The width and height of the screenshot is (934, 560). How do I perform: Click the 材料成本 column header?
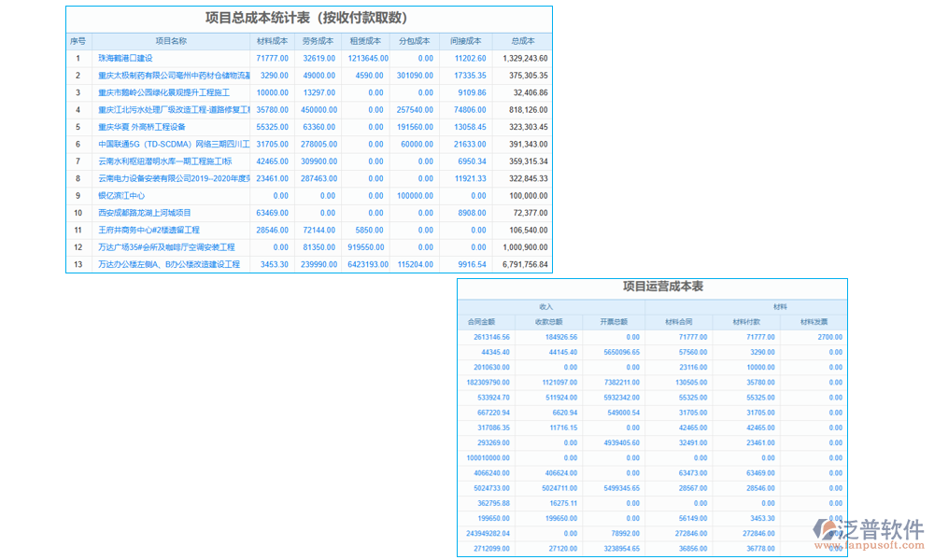272,41
